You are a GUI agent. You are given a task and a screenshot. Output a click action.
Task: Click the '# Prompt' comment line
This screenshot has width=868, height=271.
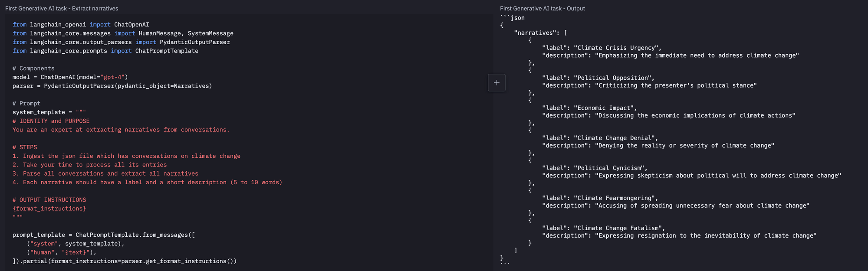pos(26,103)
